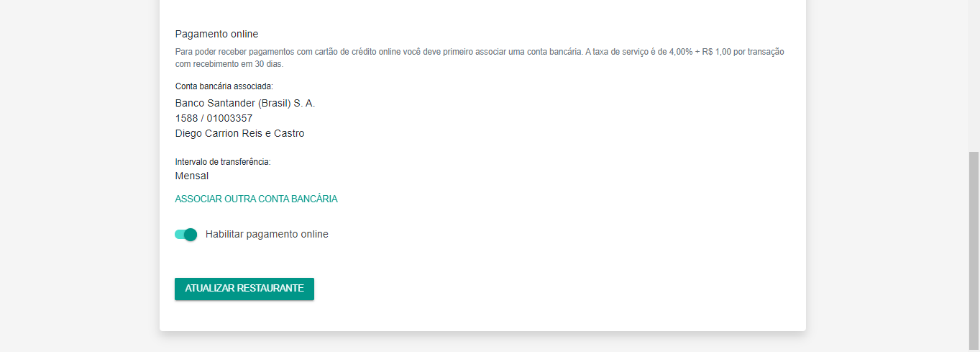Click the Banco Santander (Brasil) S. A. text
The image size is (980, 352).
245,103
